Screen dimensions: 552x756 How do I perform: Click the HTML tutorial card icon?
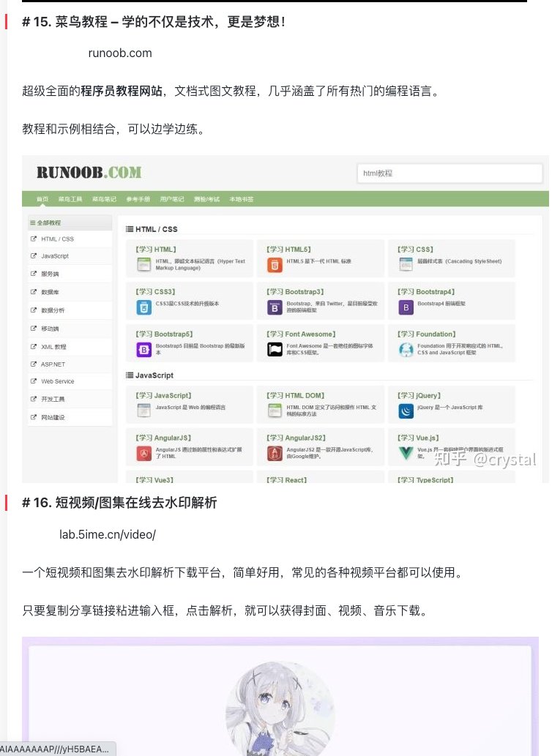(143, 264)
